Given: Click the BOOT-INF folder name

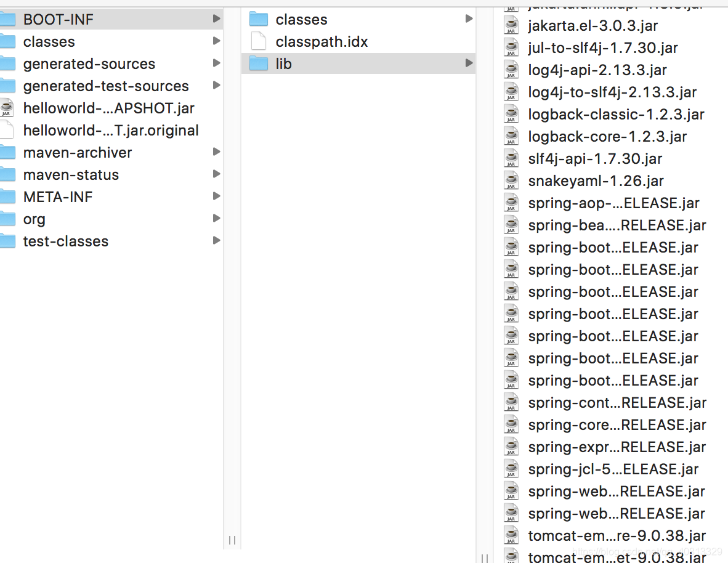Looking at the screenshot, I should tap(59, 20).
